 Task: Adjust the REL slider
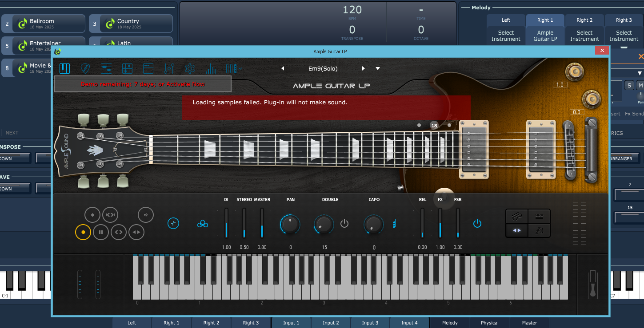(x=422, y=223)
